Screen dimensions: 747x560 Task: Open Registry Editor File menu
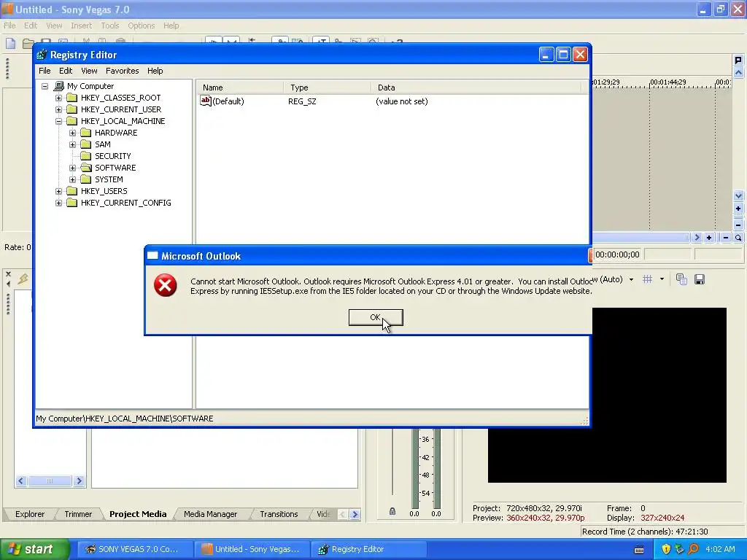pos(44,71)
